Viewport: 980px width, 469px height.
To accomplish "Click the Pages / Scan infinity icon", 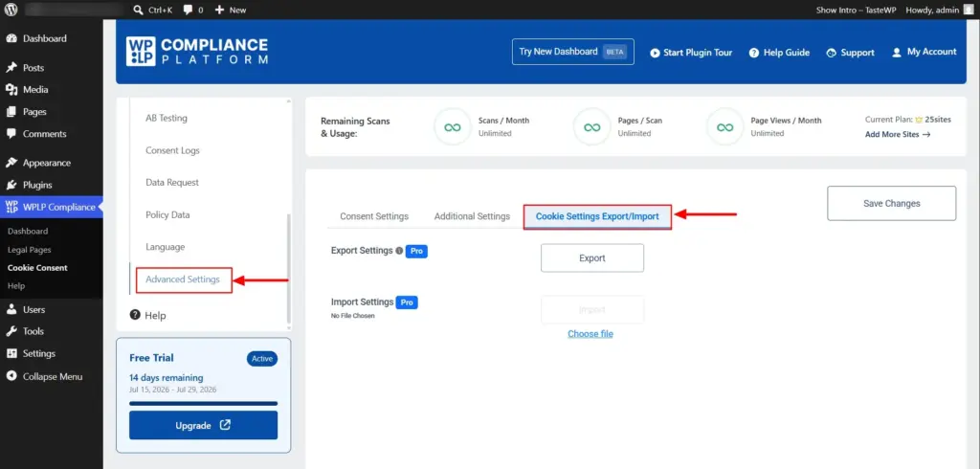I will 591,127.
